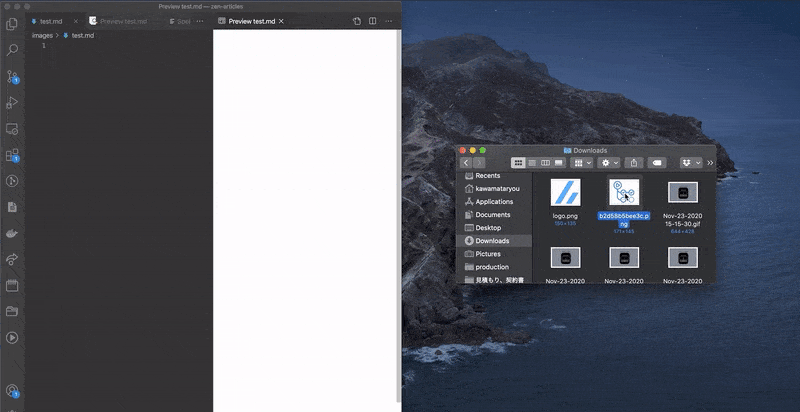The width and height of the screenshot is (800, 412).
Task: Open Source Control view in activity bar
Action: tap(12, 77)
